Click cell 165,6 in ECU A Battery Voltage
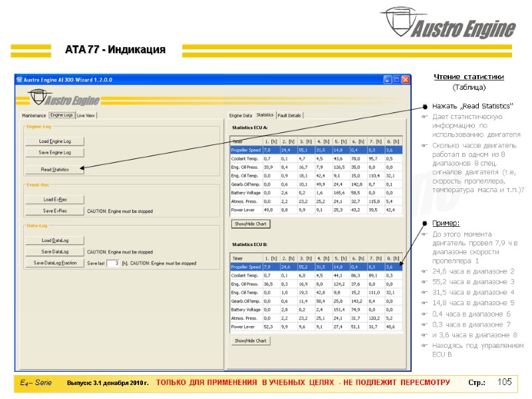Viewport: 532px width, 399px height. pyautogui.click(x=341, y=193)
